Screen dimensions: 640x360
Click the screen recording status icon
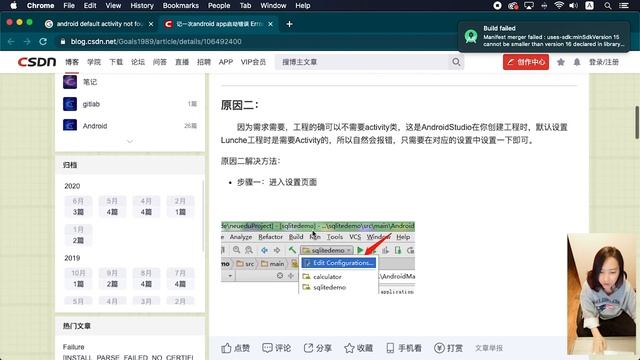click(x=497, y=5)
